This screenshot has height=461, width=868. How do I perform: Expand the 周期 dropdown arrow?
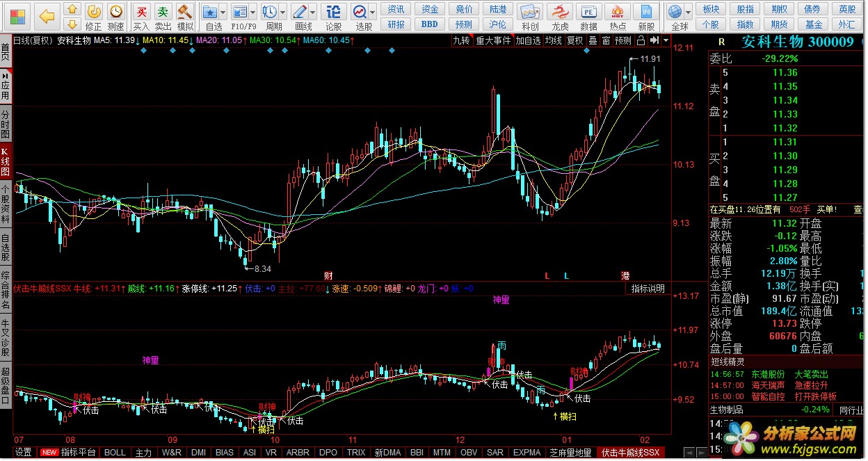point(283,13)
